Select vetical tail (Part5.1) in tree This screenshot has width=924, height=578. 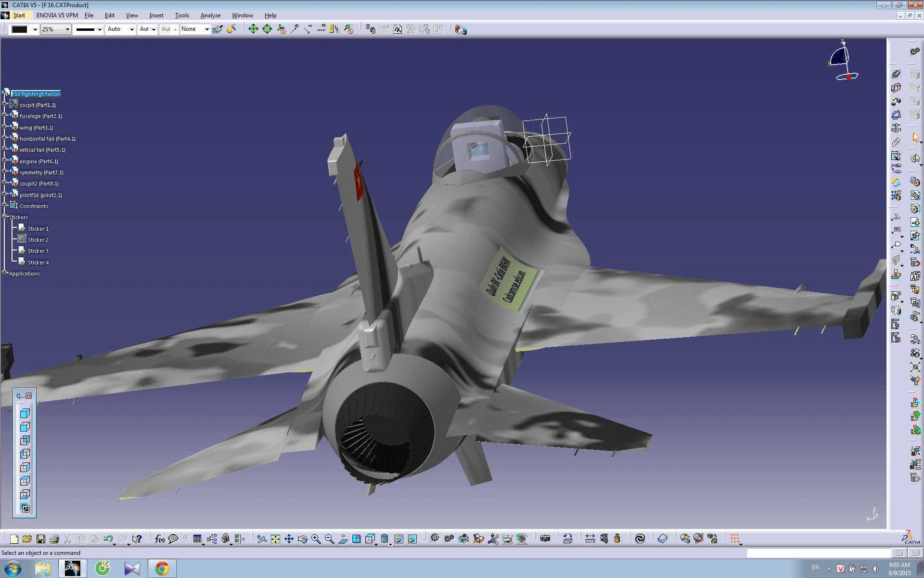pos(42,150)
